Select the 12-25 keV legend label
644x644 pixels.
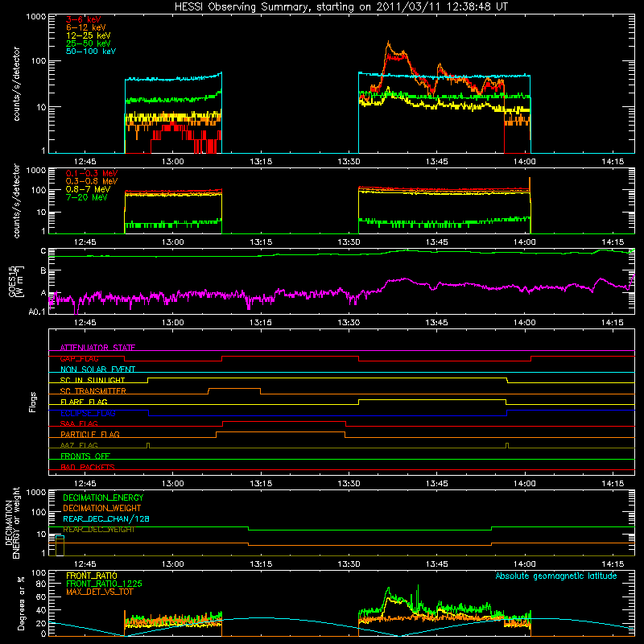click(89, 35)
